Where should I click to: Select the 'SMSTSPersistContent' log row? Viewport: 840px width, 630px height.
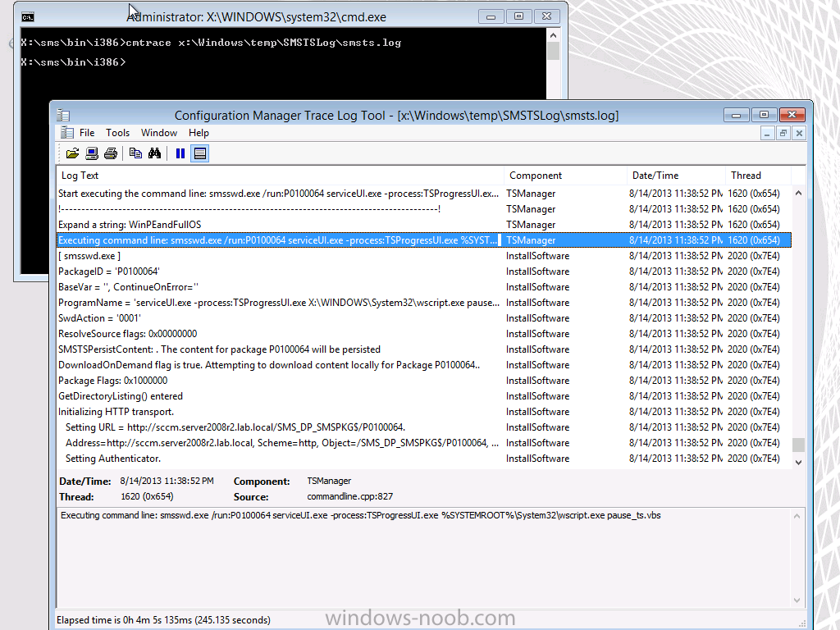click(424, 349)
